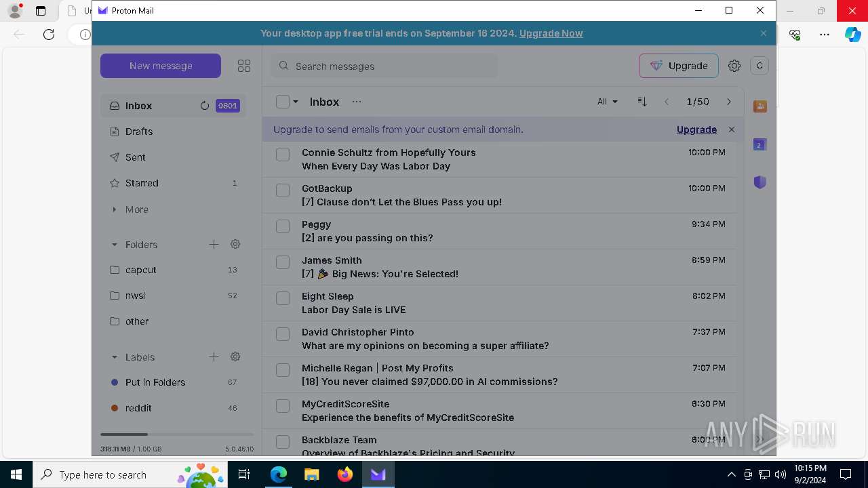This screenshot has height=488, width=868.
Task: Open settings gear next to Upgrade
Action: (734, 66)
